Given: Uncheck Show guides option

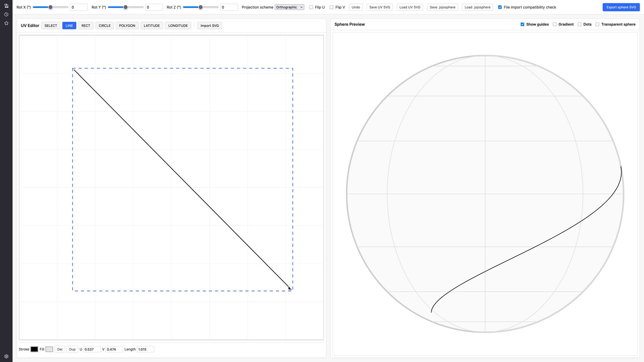Looking at the screenshot, I should (522, 24).
